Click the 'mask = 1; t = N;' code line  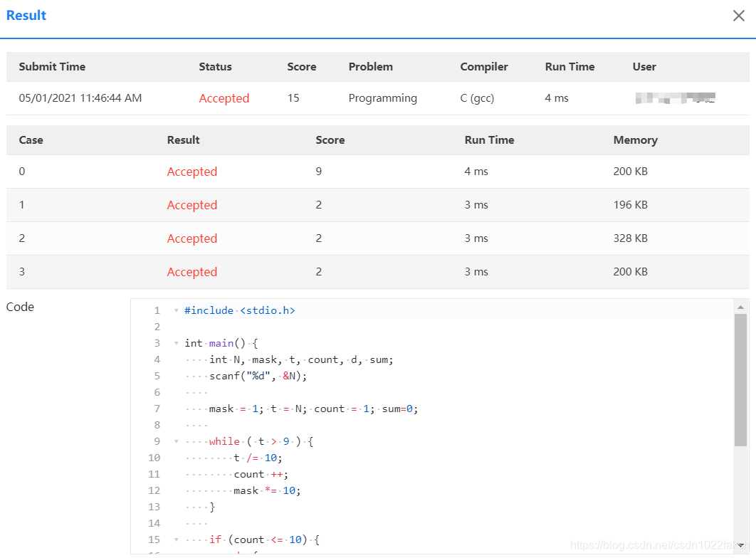coord(313,409)
